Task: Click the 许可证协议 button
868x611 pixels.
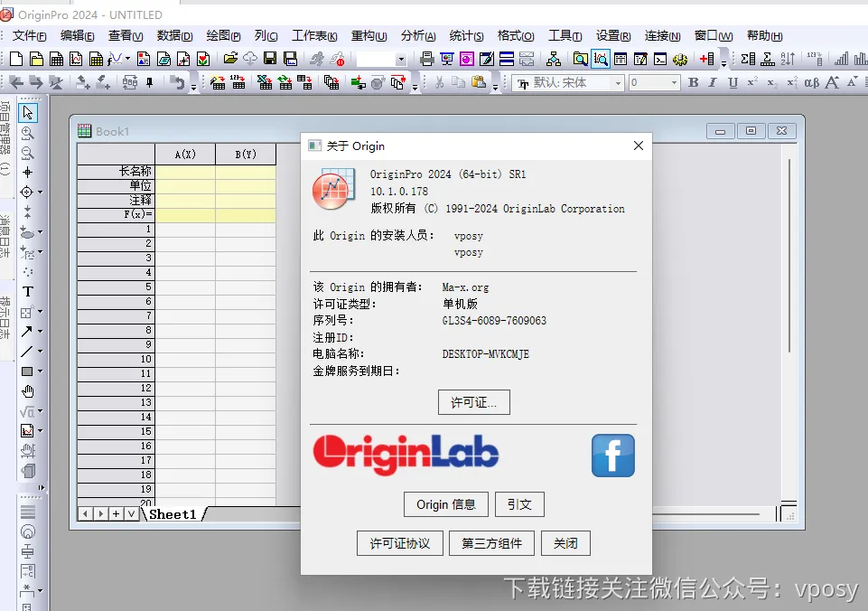Action: (x=400, y=543)
